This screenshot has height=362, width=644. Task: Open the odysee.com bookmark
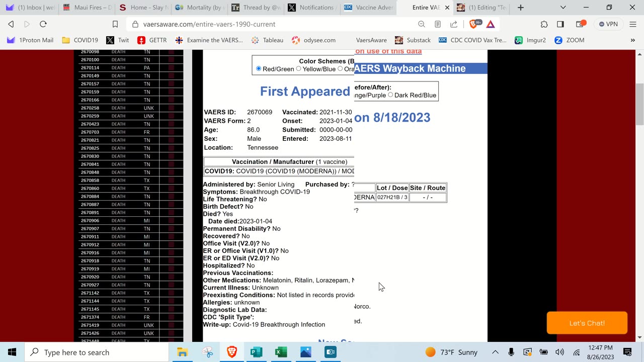(x=313, y=40)
